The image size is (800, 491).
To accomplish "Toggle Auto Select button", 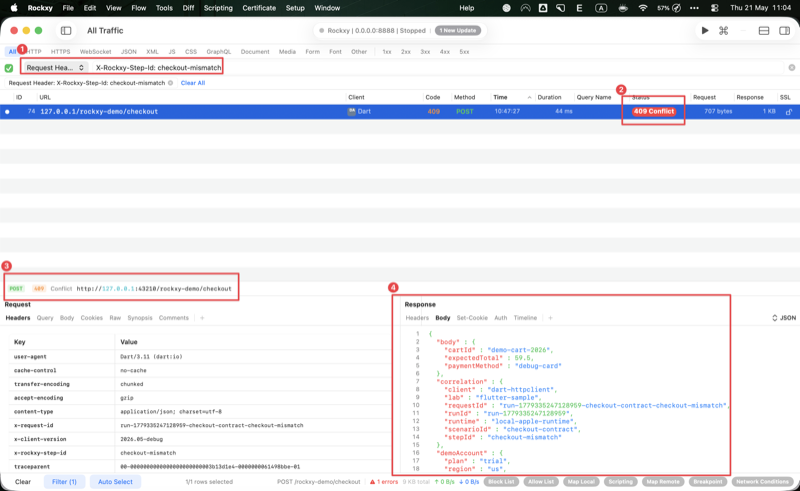I will [115, 482].
